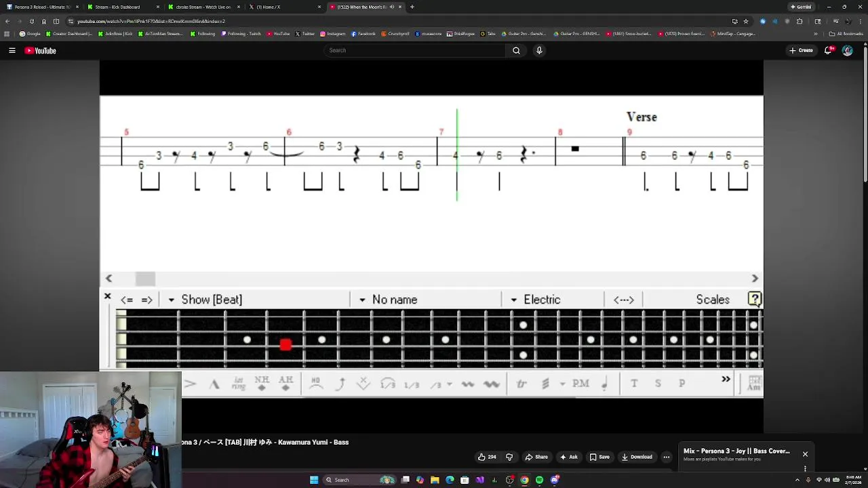
Task: Click the Guitar Pro accent (>) effect icon
Action: 190,384
